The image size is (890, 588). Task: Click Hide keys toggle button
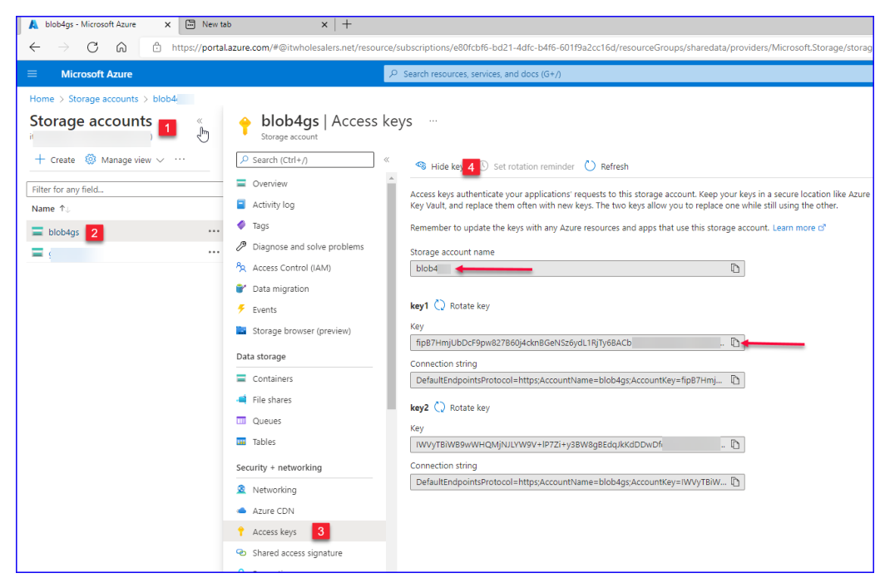click(440, 166)
